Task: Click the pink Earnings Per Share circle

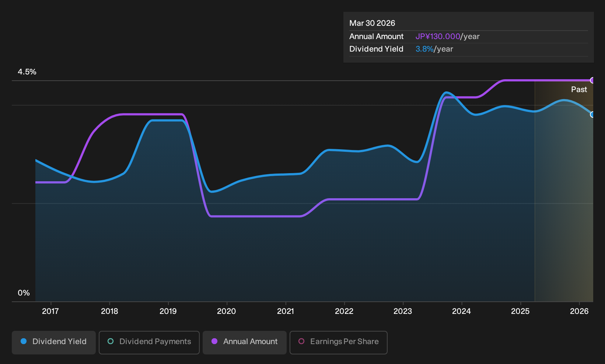Action: coord(301,342)
